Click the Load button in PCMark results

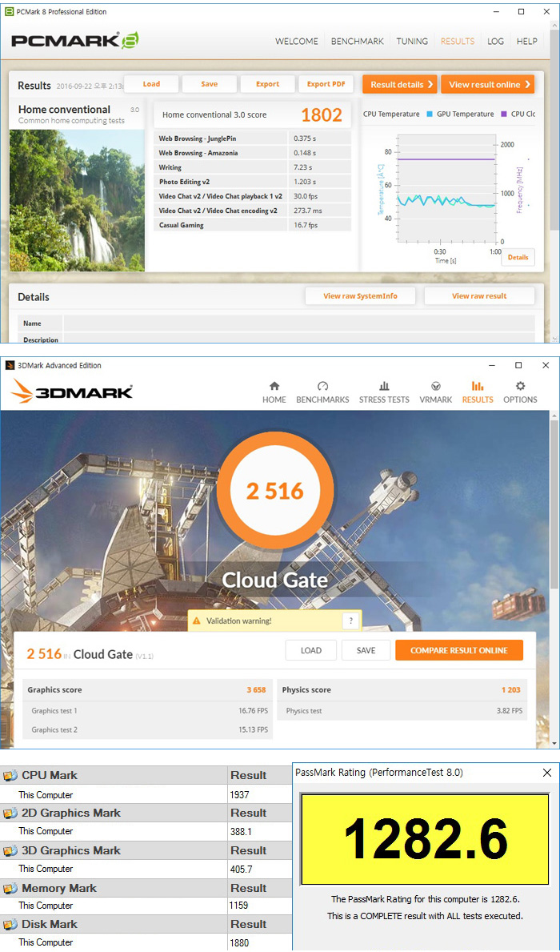(x=152, y=84)
